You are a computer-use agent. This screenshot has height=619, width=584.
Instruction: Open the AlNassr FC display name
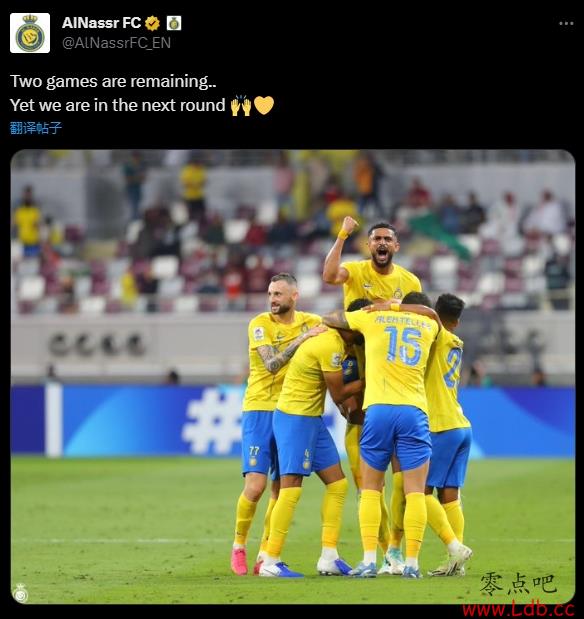[101, 23]
